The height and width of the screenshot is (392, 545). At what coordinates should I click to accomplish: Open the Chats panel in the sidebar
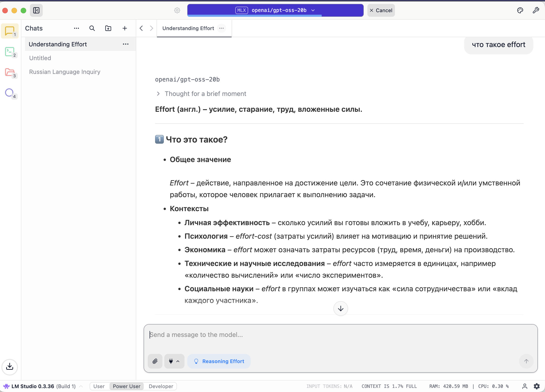[10, 31]
